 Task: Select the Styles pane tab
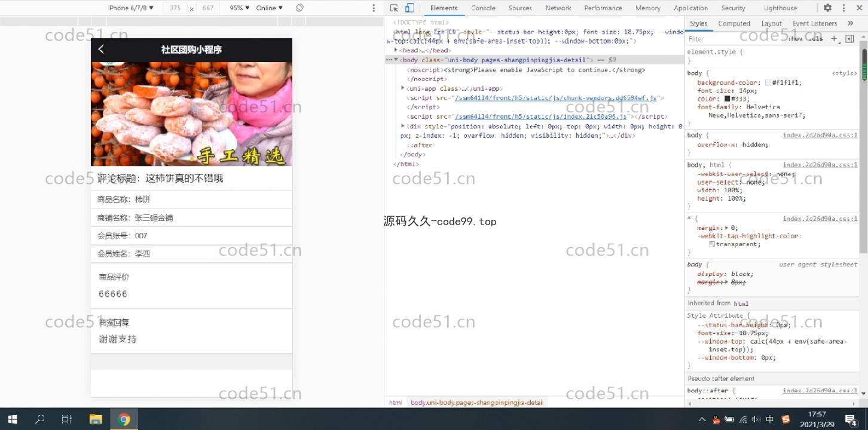(x=698, y=23)
